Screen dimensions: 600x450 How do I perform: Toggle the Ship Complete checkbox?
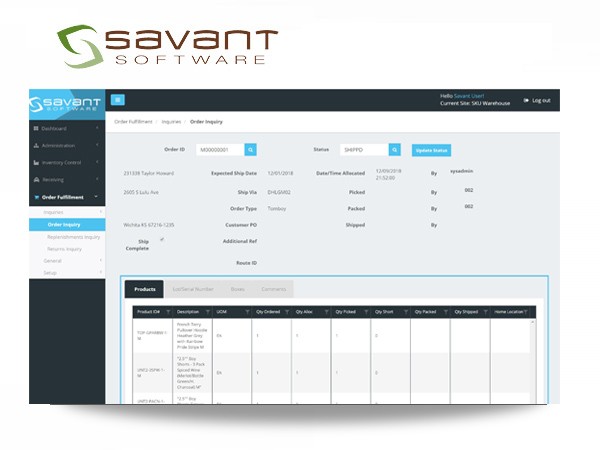pyautogui.click(x=162, y=240)
